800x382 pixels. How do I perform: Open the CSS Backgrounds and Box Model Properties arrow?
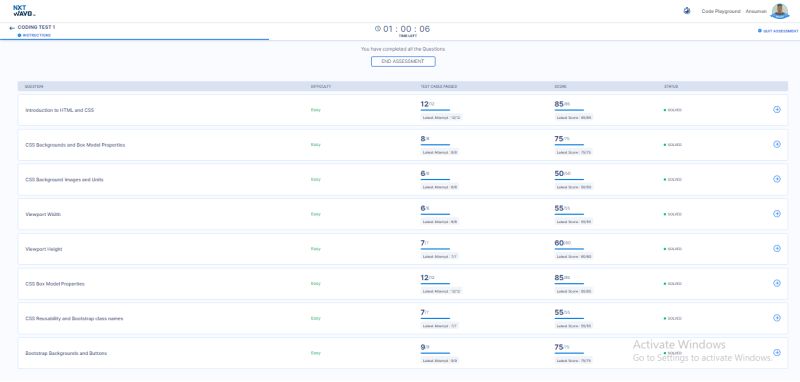[x=777, y=144]
